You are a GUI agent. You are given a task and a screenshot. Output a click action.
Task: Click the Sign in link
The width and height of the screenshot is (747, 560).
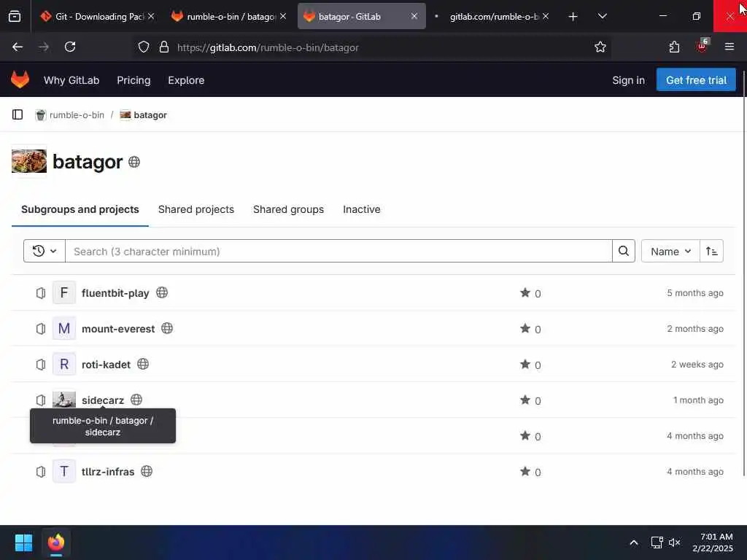[x=628, y=80]
